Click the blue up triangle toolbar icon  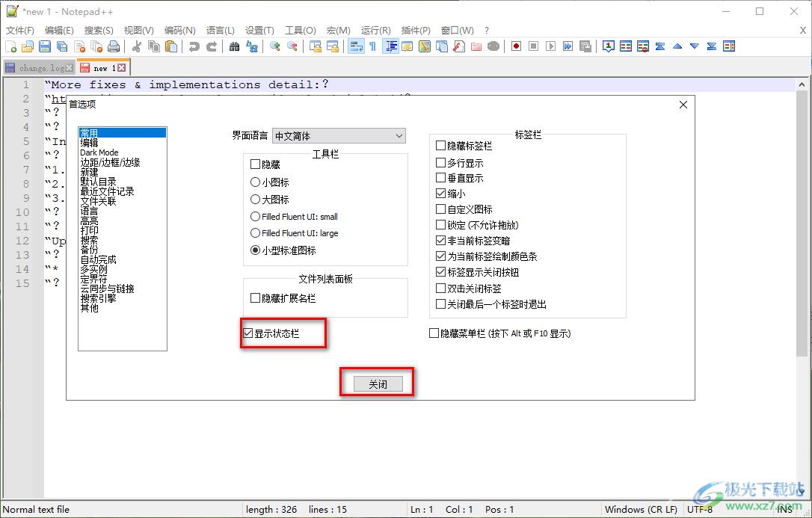coord(677,46)
